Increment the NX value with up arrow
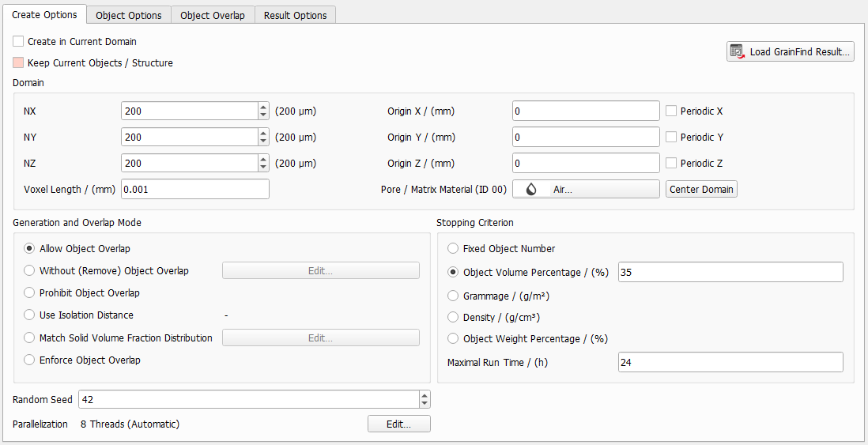This screenshot has height=445, width=868. (263, 107)
